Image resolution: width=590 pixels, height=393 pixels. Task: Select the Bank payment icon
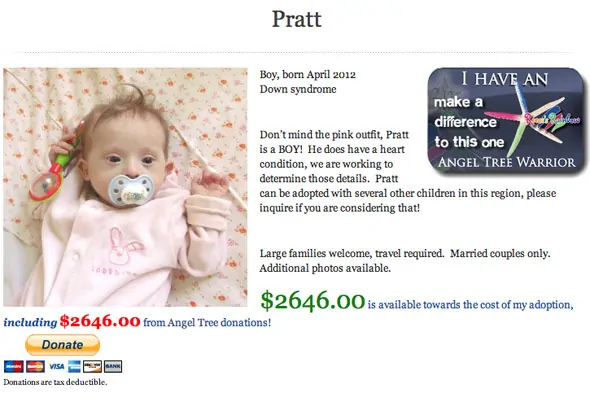113,366
